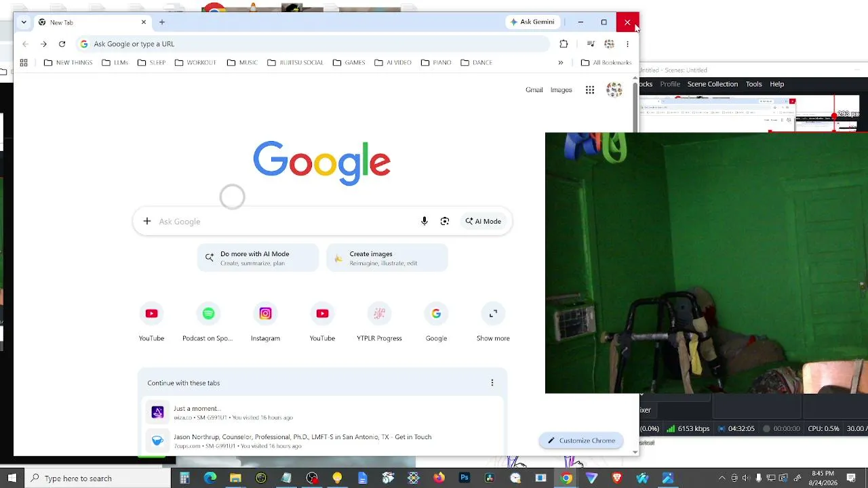Viewport: 868px width, 488px height.
Task: Open the Windows Start menu
Action: point(12,479)
